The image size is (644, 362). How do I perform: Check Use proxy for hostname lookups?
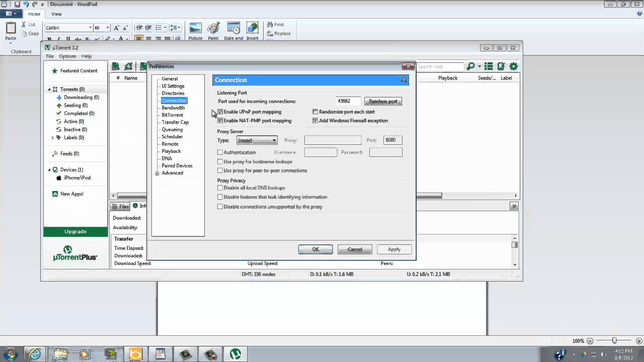pos(220,162)
